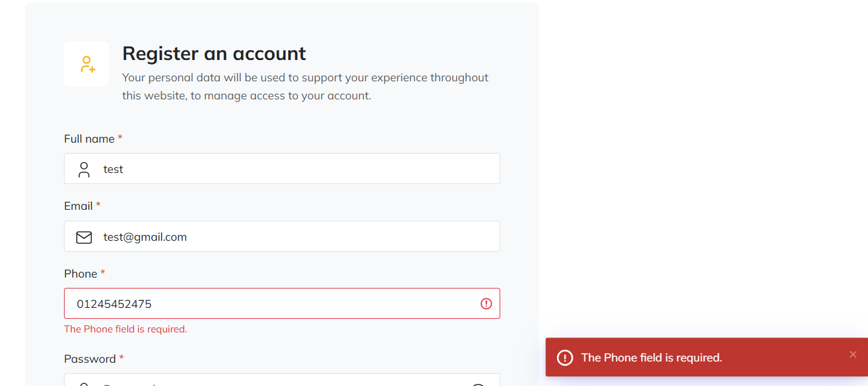Focus the Phone input with 01245452475

click(282, 303)
